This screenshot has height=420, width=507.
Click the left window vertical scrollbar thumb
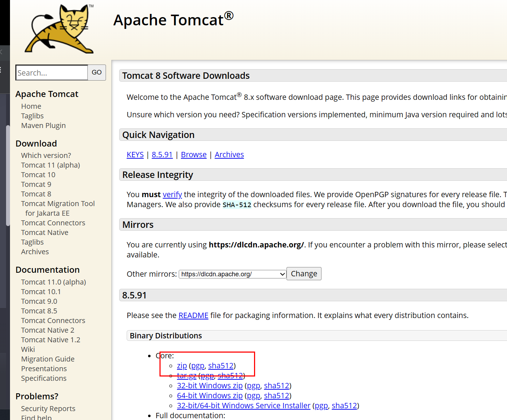(x=8, y=176)
